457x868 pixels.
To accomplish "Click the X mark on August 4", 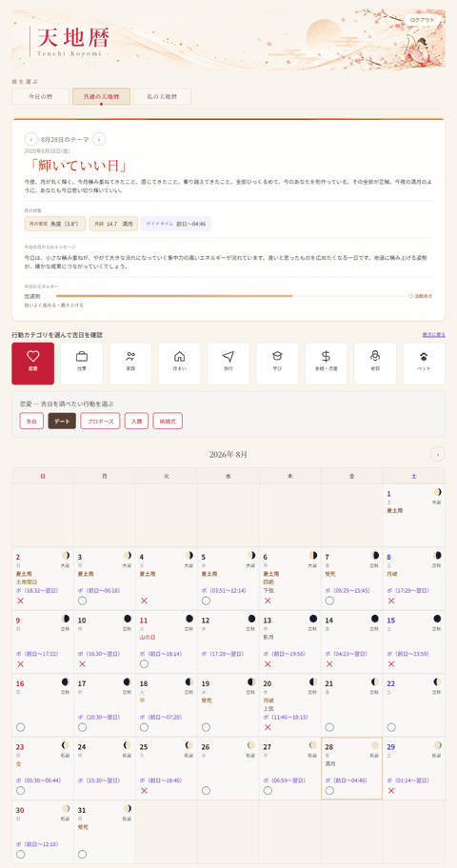I will pos(144,601).
